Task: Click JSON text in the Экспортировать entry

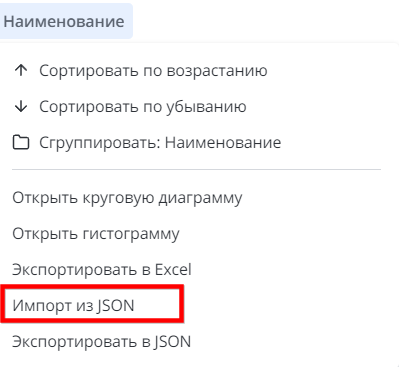Action: pos(172,342)
